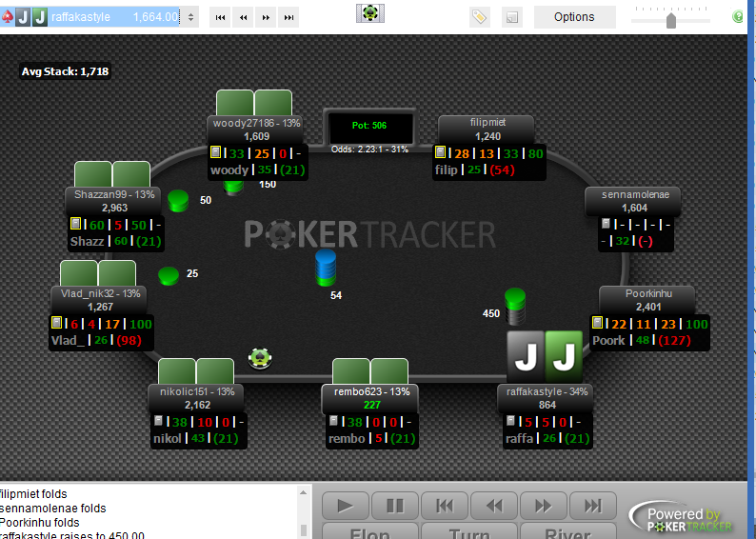Click the dealer button chip on table
This screenshot has height=539, width=756.
pos(260,358)
